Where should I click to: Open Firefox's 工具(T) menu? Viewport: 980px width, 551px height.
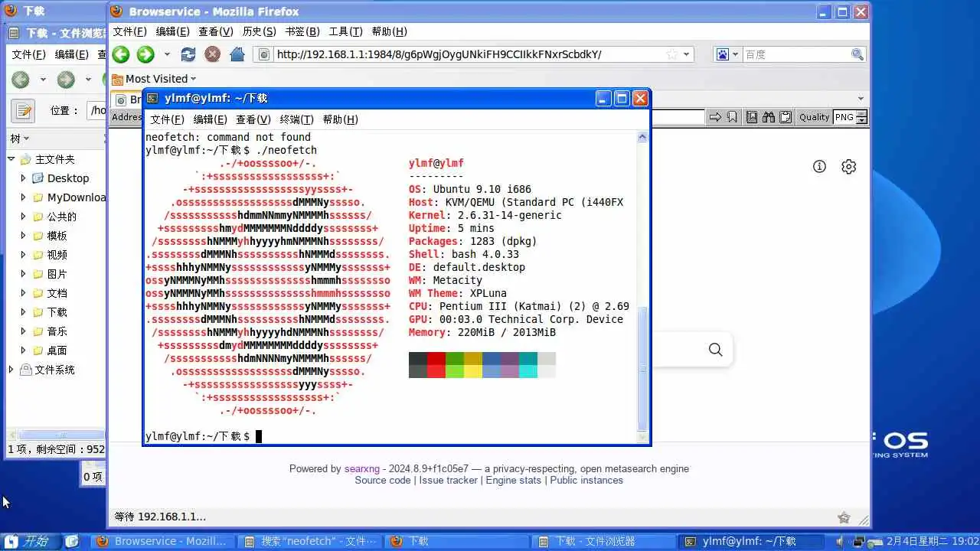point(345,31)
